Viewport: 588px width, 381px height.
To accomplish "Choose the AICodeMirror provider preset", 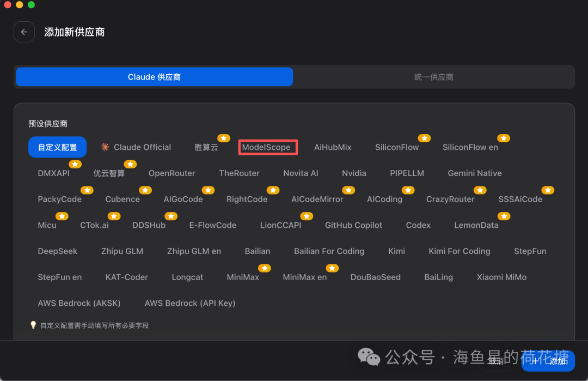I will pyautogui.click(x=317, y=199).
